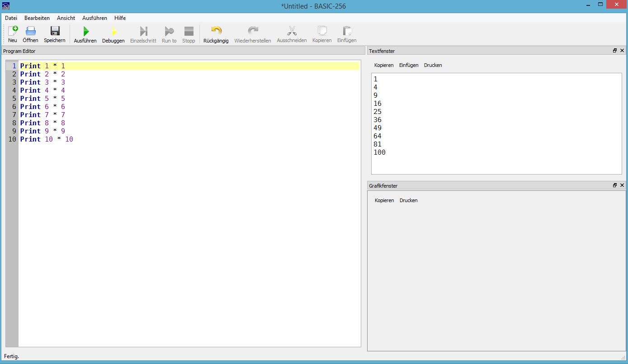The height and width of the screenshot is (364, 628).
Task: Click the Kopieren toolbar icon
Action: [x=322, y=31]
